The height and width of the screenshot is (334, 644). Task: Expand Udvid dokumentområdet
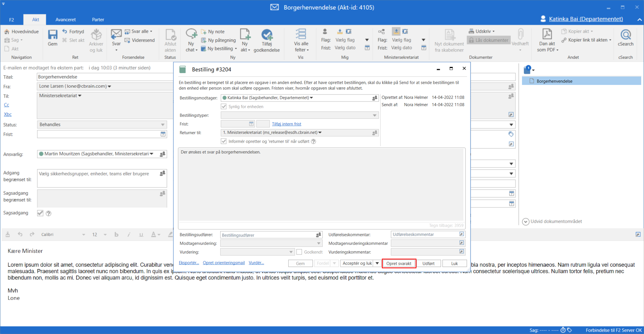pos(552,221)
